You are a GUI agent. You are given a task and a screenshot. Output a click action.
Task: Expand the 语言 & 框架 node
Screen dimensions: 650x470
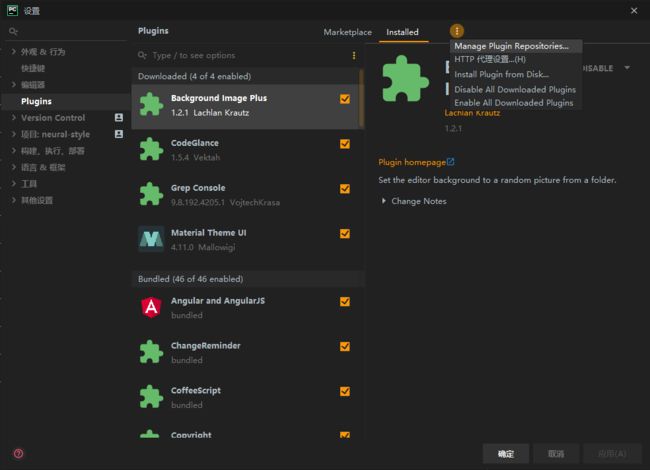pos(14,167)
